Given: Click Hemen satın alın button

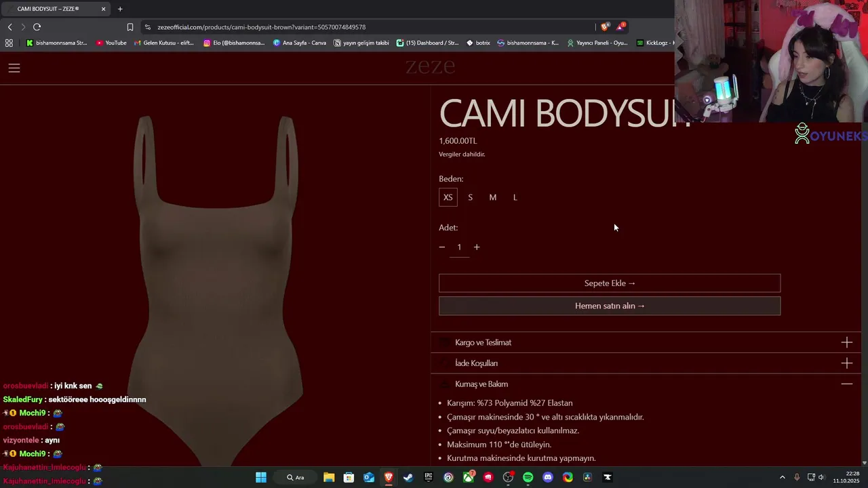Looking at the screenshot, I should (610, 306).
